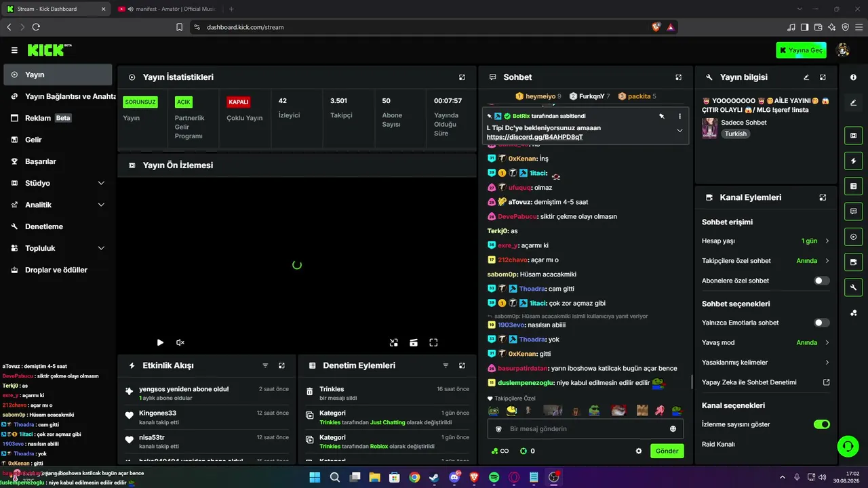868x488 pixels.
Task: Click the chat message input field
Action: click(585, 429)
